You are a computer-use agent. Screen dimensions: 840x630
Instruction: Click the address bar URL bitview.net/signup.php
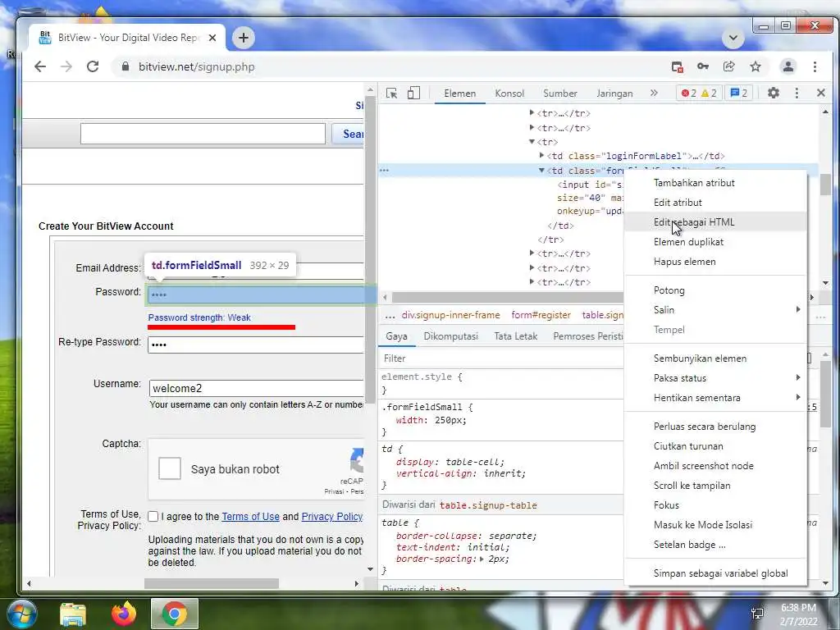tap(197, 67)
